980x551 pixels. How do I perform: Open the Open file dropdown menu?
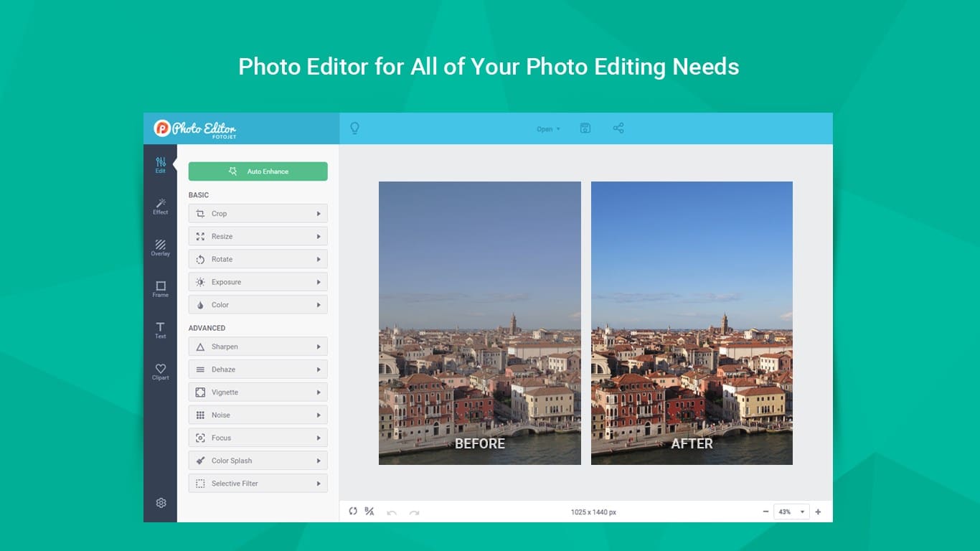point(548,129)
